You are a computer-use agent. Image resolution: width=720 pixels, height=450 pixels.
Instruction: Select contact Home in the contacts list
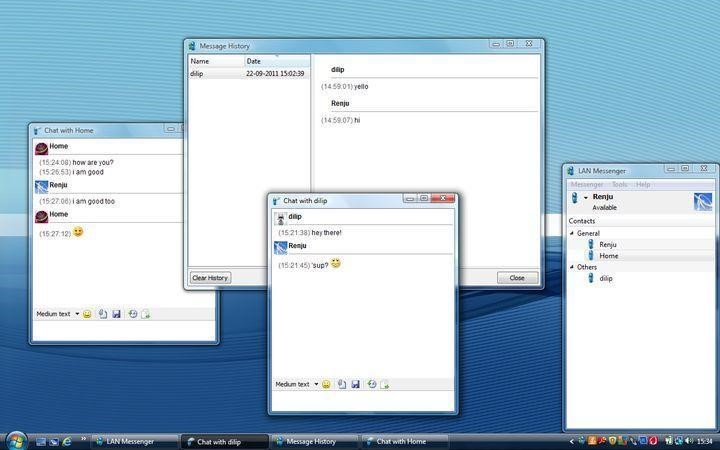click(x=609, y=256)
